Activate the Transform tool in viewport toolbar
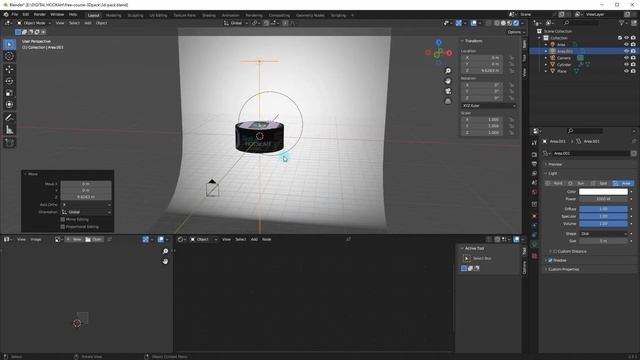 tap(9, 104)
